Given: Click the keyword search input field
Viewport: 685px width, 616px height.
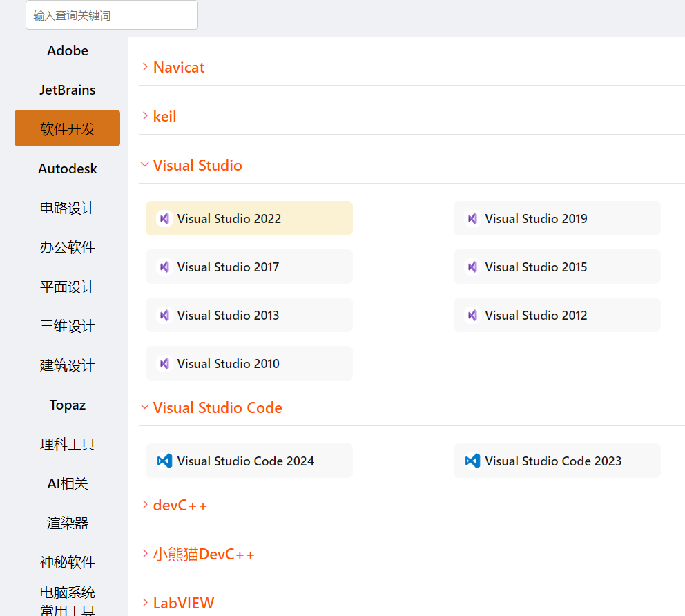Looking at the screenshot, I should pos(112,15).
